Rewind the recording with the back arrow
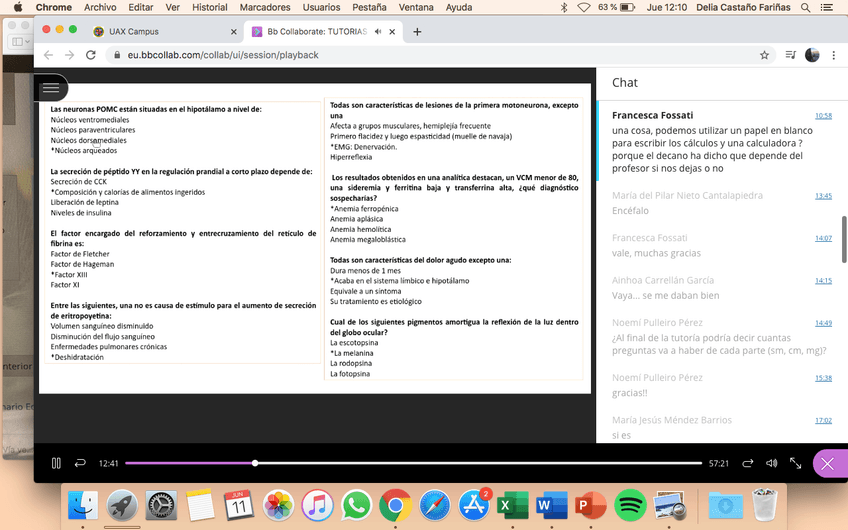Viewport: 848px width, 530px height. click(x=81, y=463)
